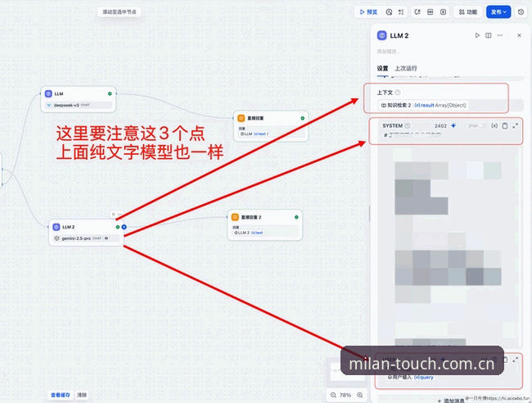Open the checklist icon in the top toolbar
The width and height of the screenshot is (532, 403).
point(401,12)
